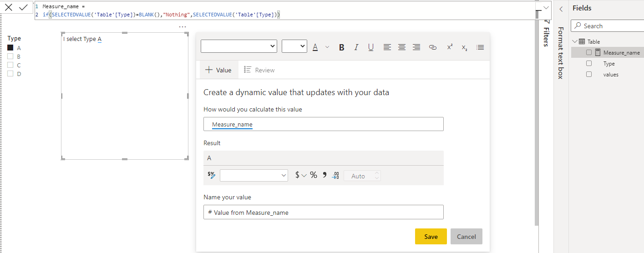Click the Type slicer header
Image resolution: width=644 pixels, height=253 pixels.
(x=14, y=39)
